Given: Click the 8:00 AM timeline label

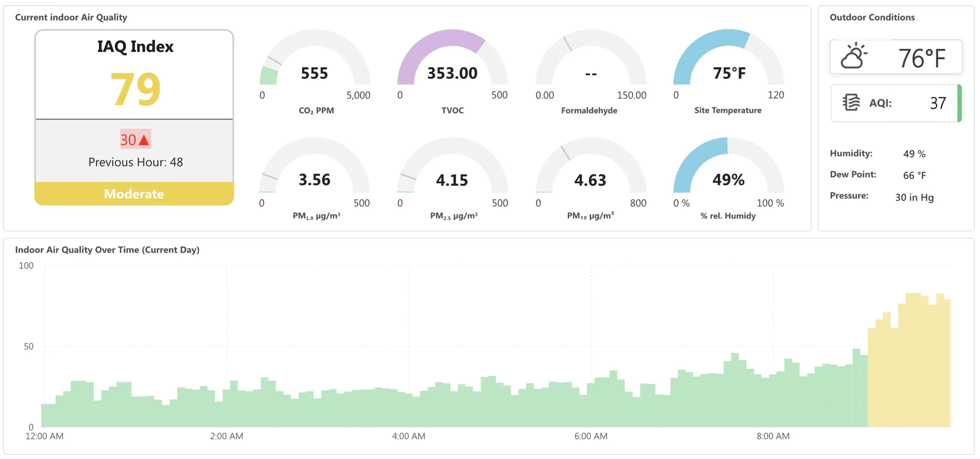Looking at the screenshot, I should click(773, 436).
